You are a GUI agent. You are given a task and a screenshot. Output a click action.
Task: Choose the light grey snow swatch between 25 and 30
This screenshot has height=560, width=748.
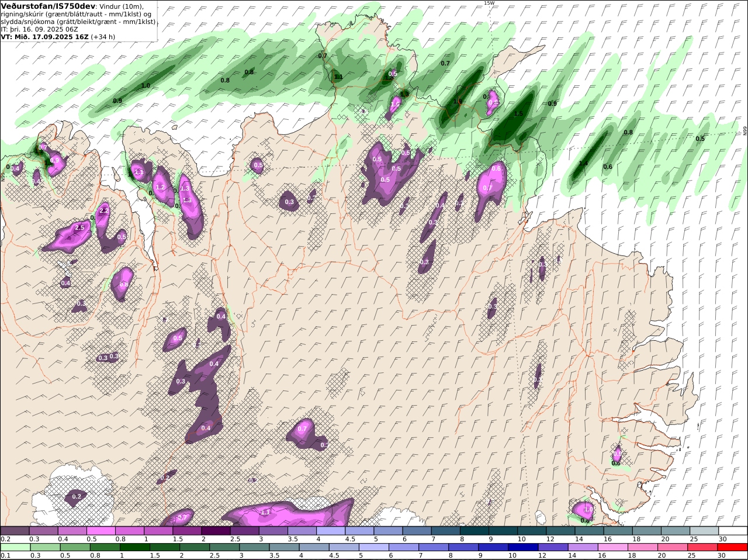[x=703, y=530]
